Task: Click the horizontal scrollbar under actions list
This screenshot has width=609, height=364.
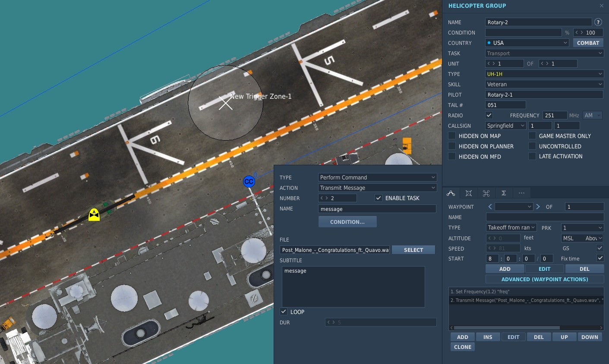Action: coord(506,328)
